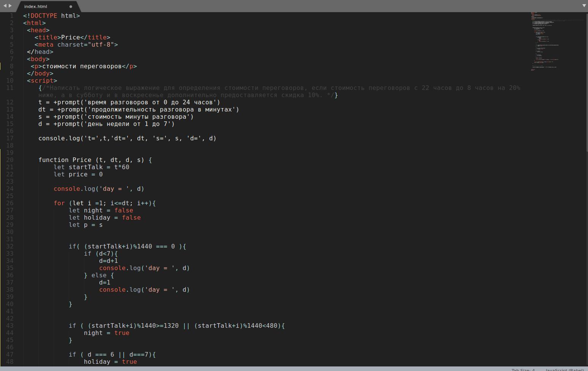Click the 'for (let i =1; i<=dt; i++)' line

click(104, 203)
